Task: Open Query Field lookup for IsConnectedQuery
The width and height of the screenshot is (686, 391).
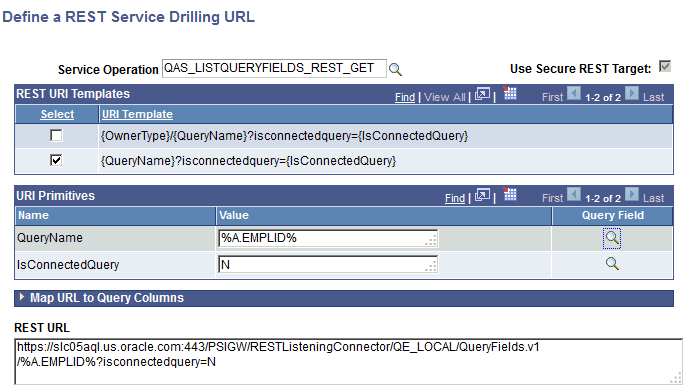Action: (612, 263)
